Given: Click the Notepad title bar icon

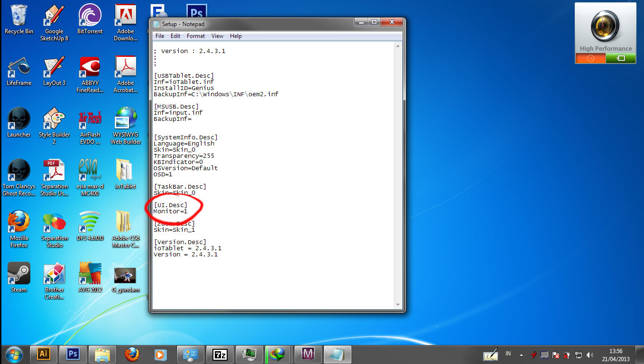Looking at the screenshot, I should [156, 24].
